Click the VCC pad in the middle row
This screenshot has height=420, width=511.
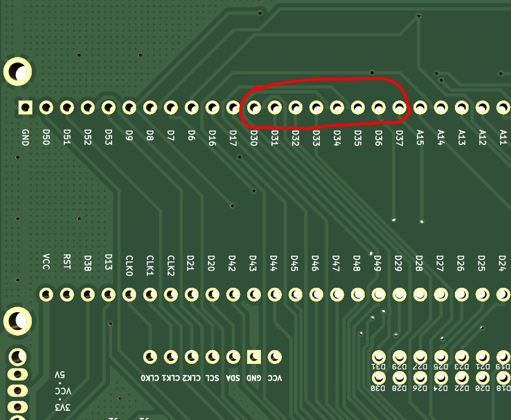47,295
